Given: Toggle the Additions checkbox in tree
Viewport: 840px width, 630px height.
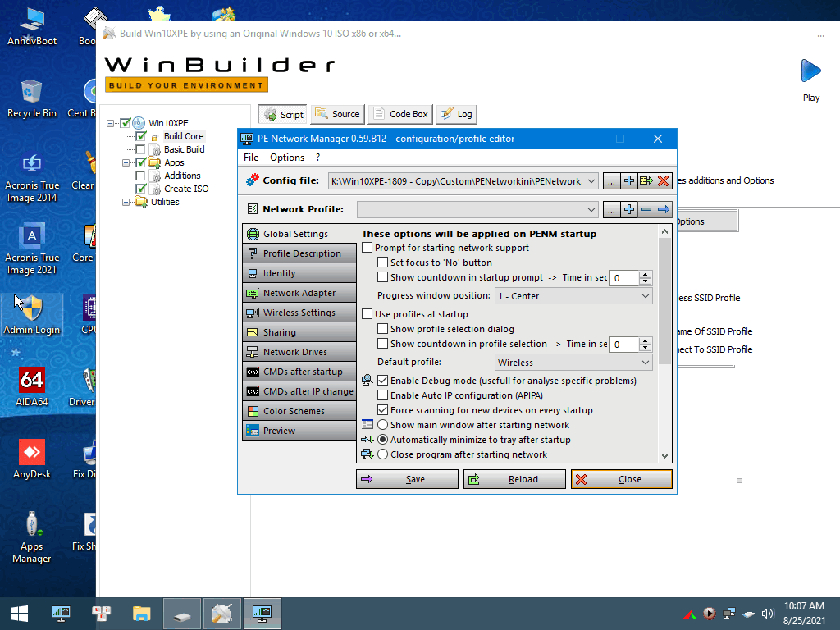Looking at the screenshot, I should (x=140, y=176).
